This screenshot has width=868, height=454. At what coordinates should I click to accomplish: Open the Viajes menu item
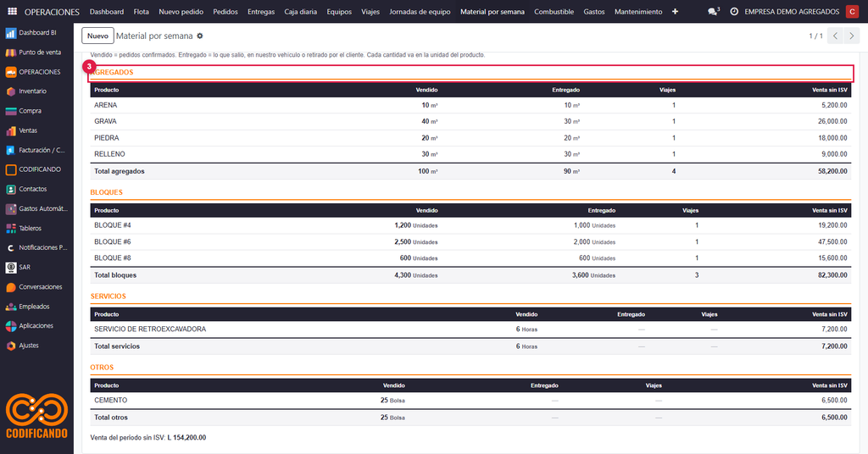(x=370, y=12)
